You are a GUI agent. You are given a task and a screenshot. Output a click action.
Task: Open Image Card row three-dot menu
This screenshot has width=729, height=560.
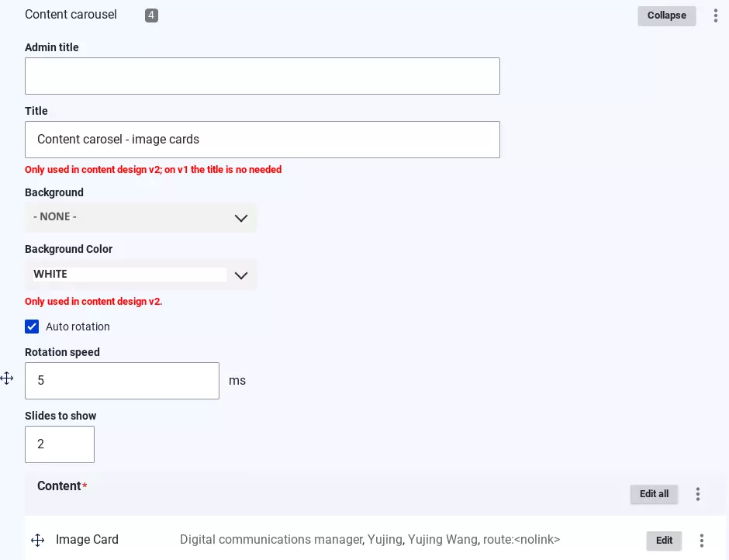(x=702, y=541)
